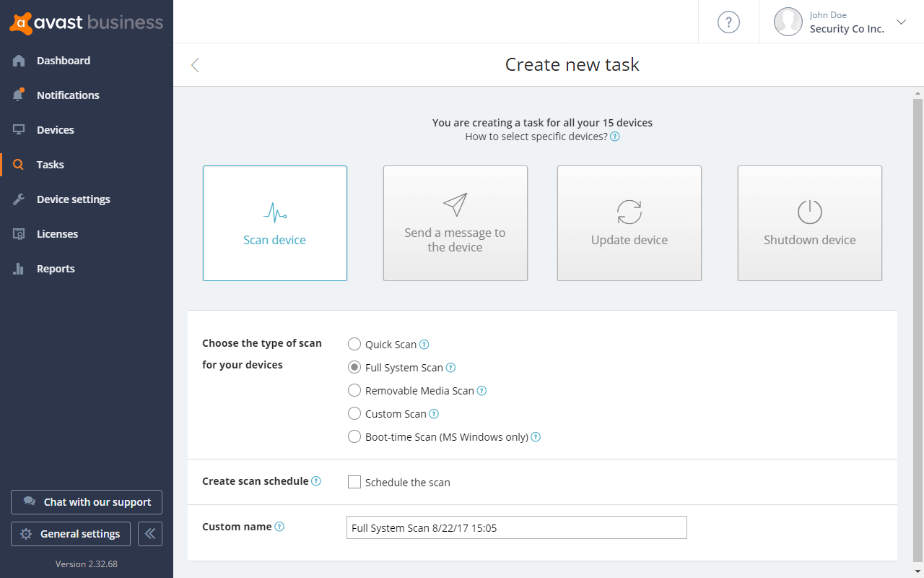Open the Devices section
924x578 pixels.
[56, 129]
